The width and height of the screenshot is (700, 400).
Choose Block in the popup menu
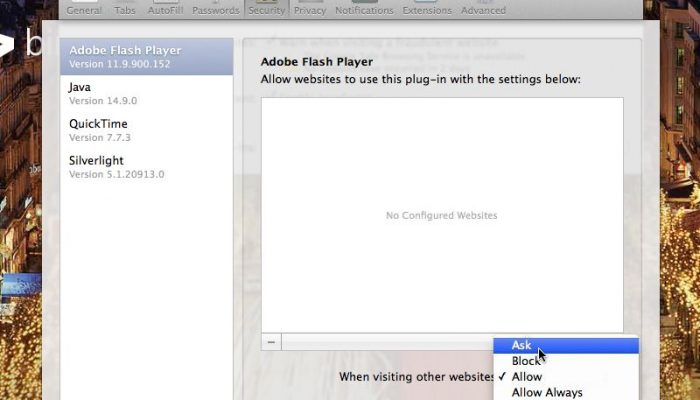(x=566, y=361)
